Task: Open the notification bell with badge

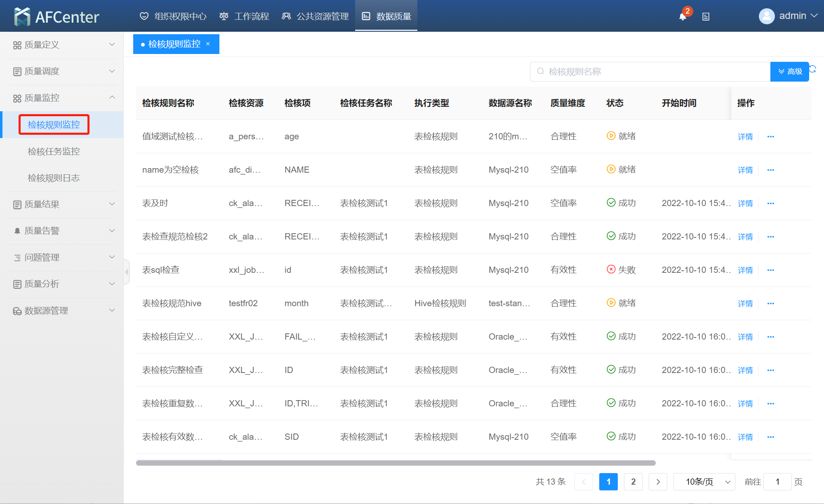Action: pyautogui.click(x=683, y=16)
